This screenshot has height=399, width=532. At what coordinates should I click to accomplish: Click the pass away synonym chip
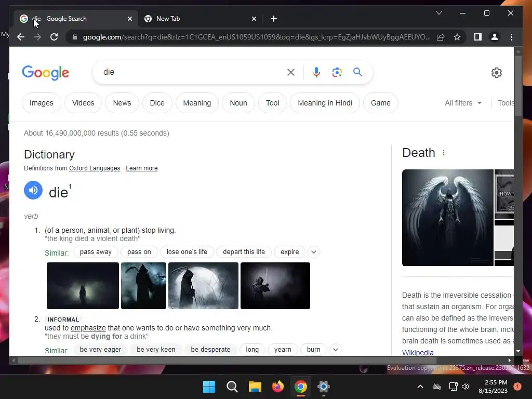96,252
